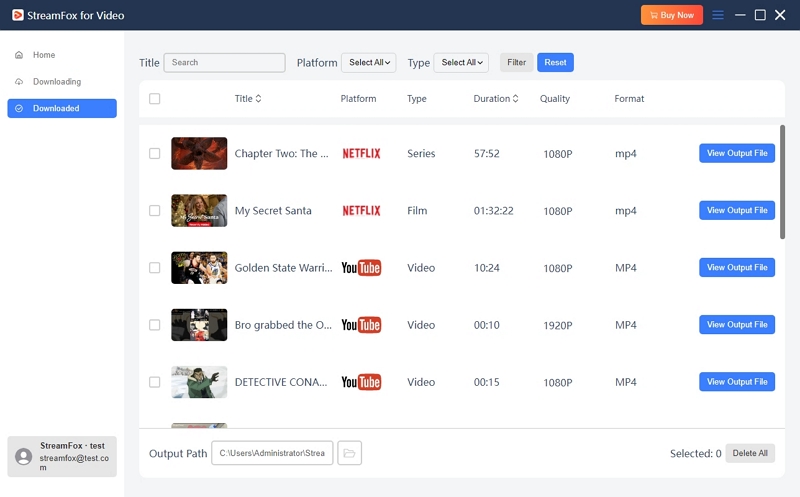
Task: Click the Buy Now button
Action: pyautogui.click(x=672, y=15)
